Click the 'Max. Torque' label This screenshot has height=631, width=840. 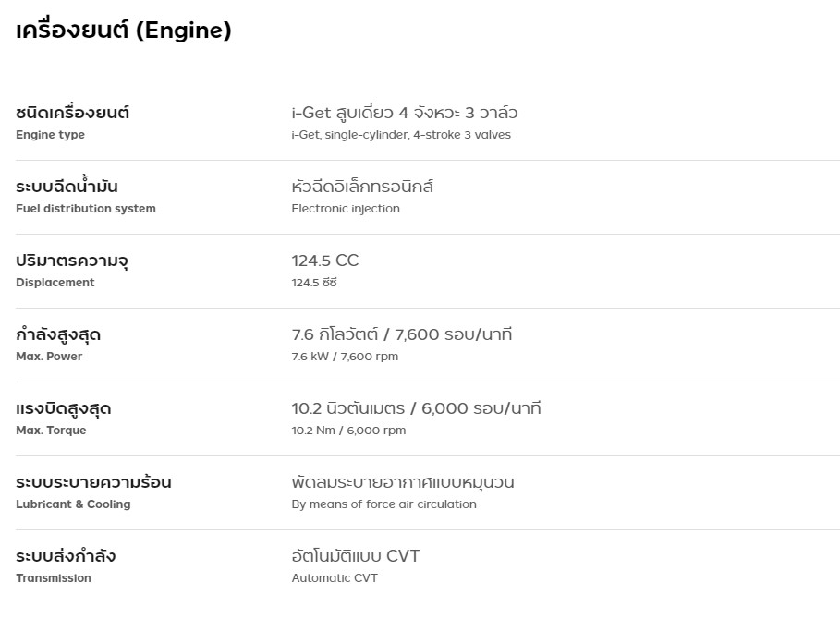[51, 431]
